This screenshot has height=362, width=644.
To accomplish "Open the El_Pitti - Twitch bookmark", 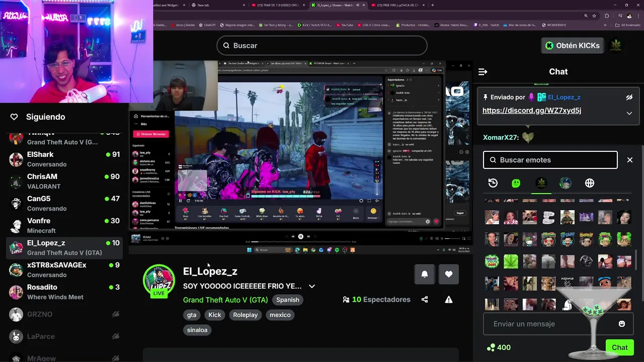I will pyautogui.click(x=487, y=25).
